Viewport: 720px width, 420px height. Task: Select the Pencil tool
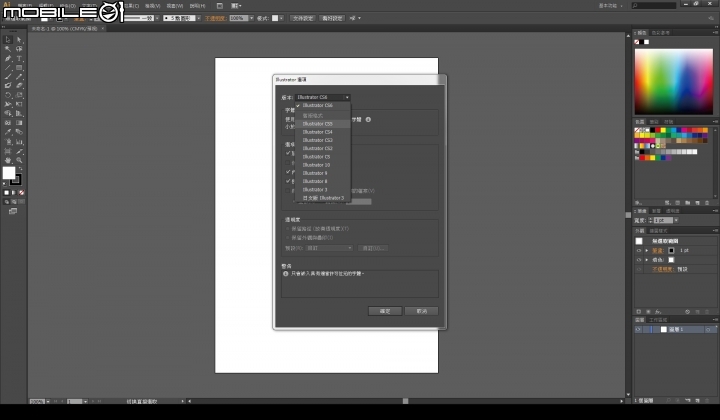coord(19,77)
